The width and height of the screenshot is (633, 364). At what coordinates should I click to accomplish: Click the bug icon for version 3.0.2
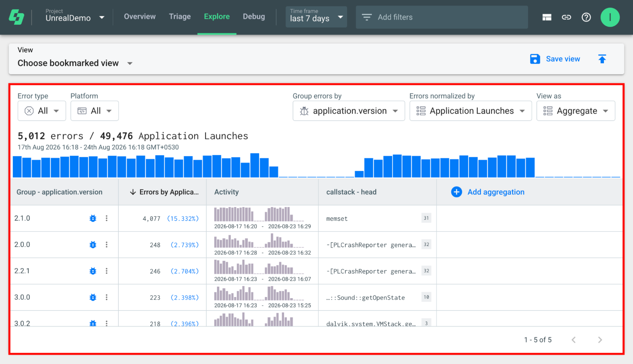coord(93,323)
